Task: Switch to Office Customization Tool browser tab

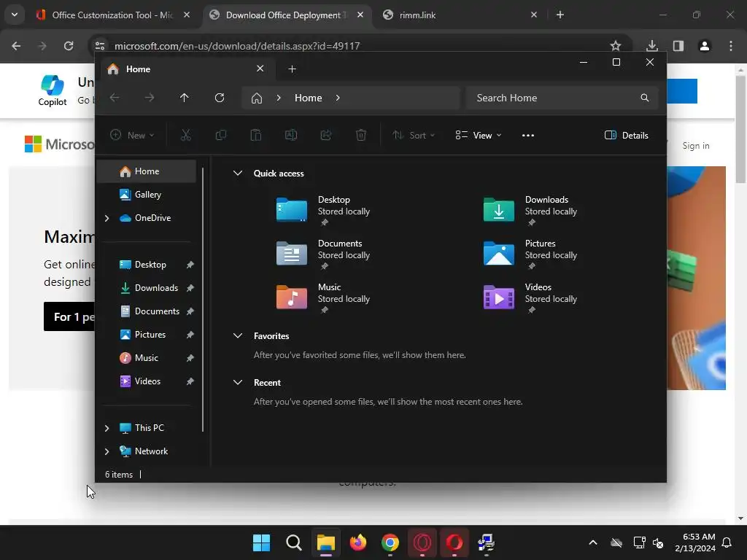Action: [113, 15]
